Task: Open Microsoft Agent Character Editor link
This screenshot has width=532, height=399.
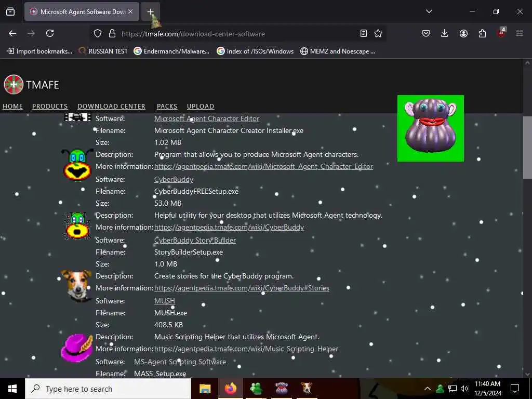Action: 207,119
